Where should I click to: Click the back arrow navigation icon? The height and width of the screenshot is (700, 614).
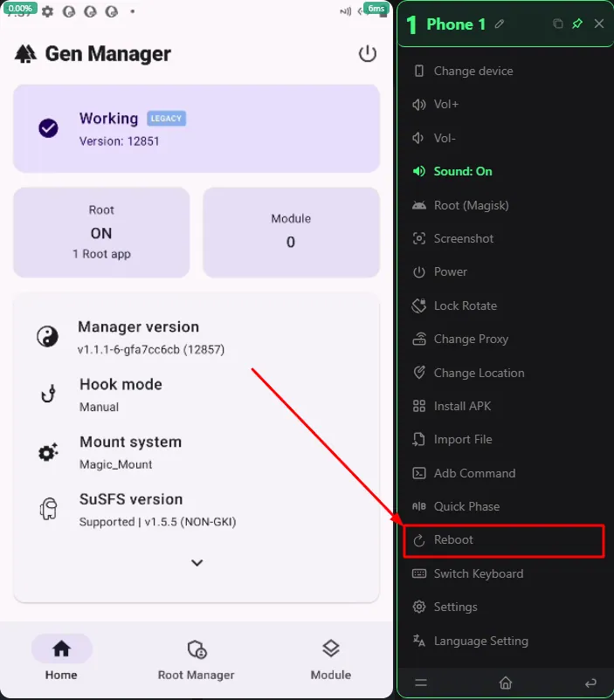590,683
